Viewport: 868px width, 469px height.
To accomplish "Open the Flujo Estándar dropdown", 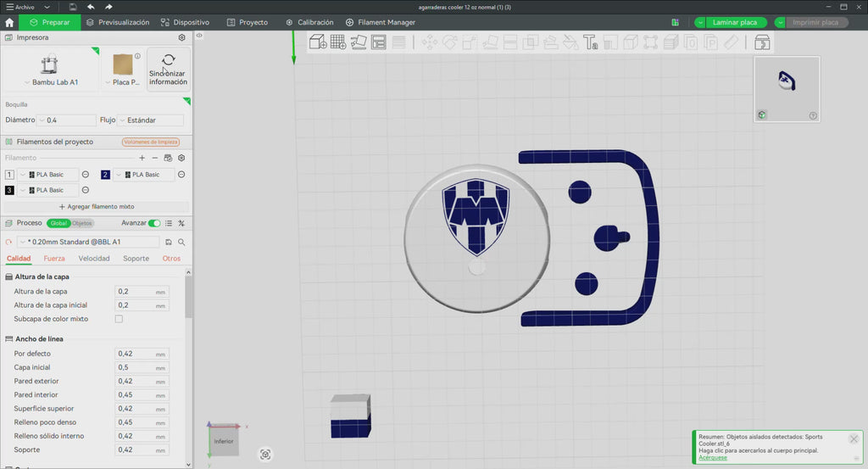I will [151, 120].
